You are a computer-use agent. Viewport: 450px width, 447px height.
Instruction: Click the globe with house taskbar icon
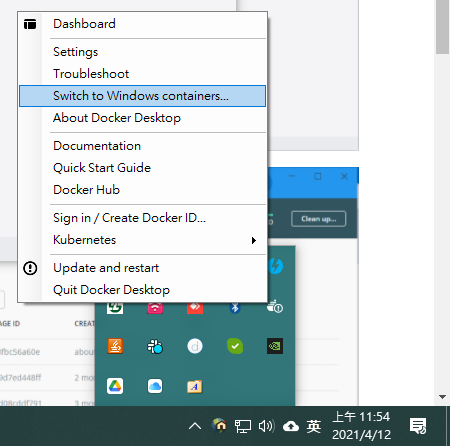tap(219, 426)
